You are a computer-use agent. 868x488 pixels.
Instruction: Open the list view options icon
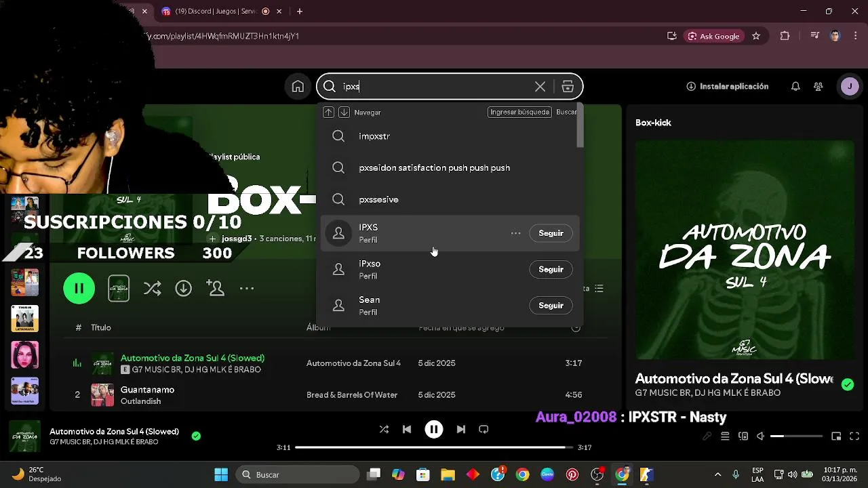click(599, 289)
